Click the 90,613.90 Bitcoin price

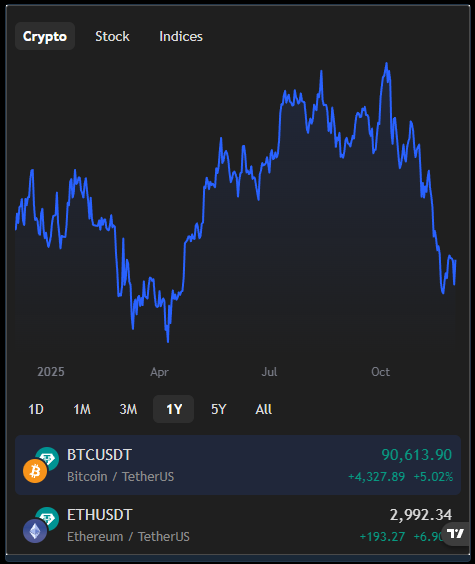(x=416, y=455)
